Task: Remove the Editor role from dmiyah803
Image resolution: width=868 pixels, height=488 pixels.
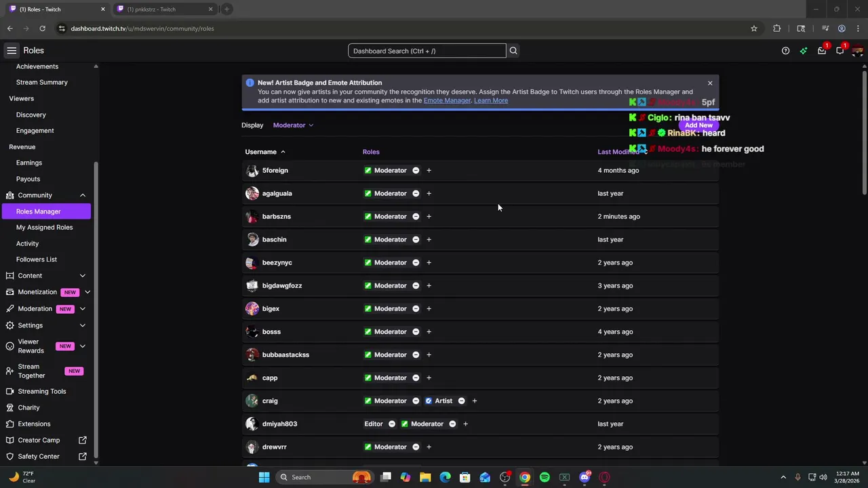Action: 391,424
